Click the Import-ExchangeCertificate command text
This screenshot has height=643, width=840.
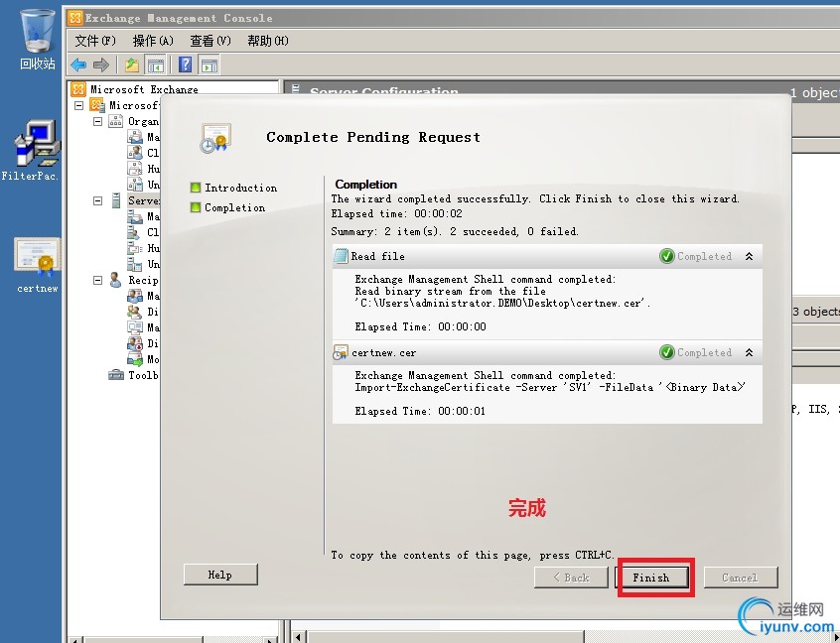point(550,387)
